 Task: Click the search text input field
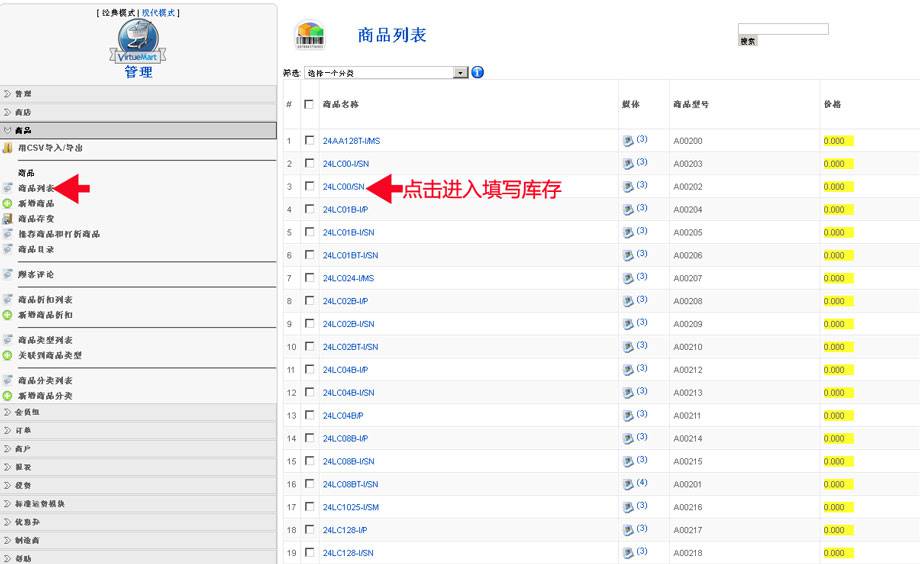[x=782, y=29]
